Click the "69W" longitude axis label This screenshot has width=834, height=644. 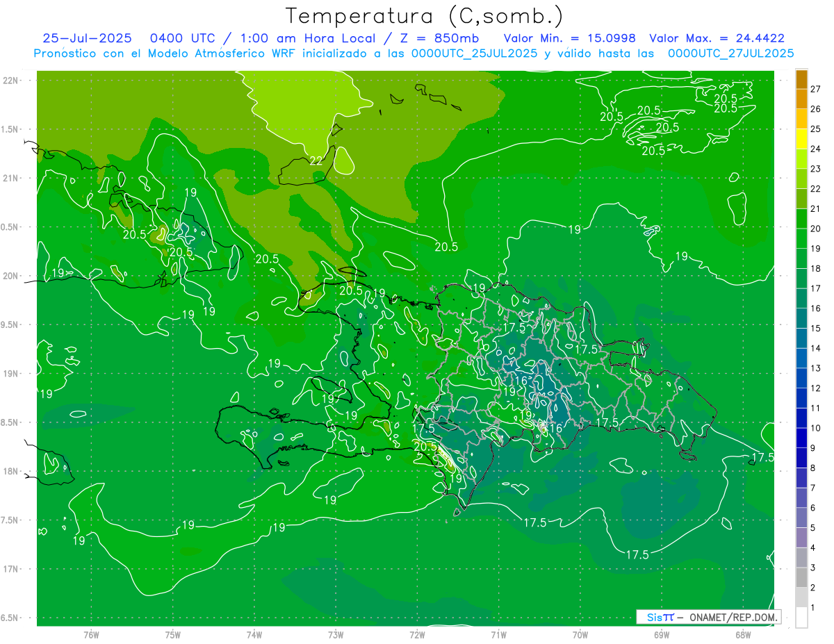662,634
